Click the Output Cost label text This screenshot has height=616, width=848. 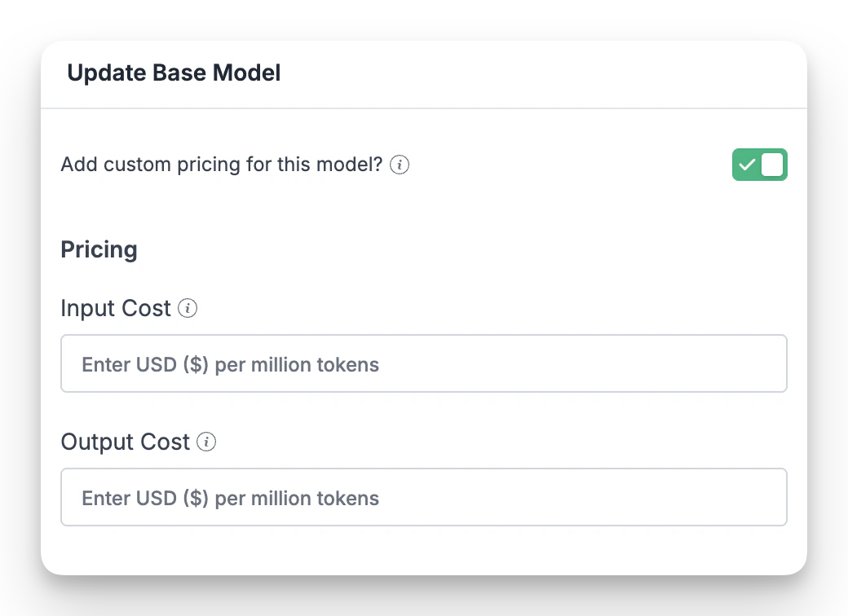tap(125, 442)
